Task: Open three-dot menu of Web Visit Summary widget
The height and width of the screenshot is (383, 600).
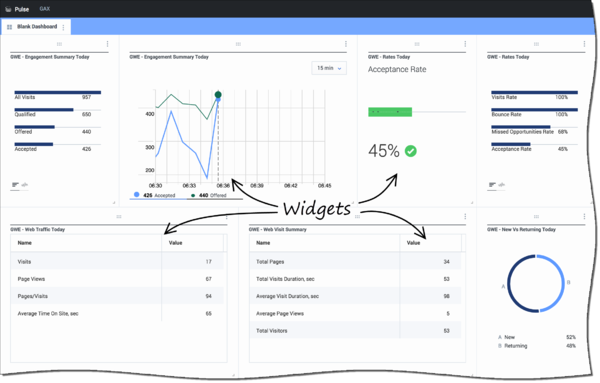Action: [465, 217]
